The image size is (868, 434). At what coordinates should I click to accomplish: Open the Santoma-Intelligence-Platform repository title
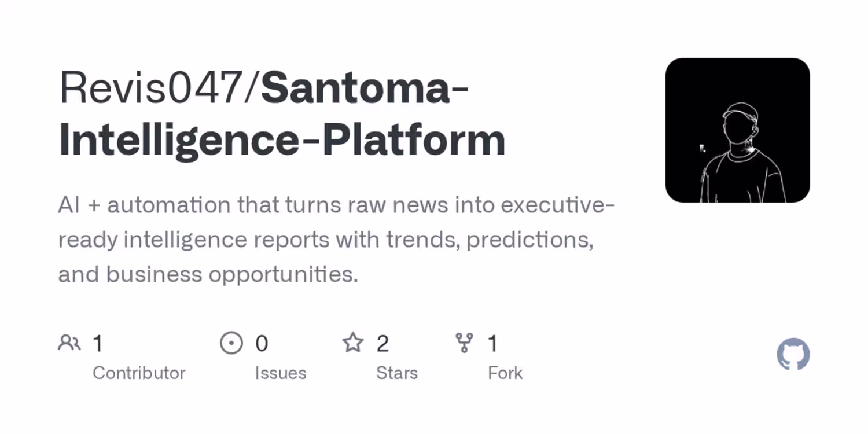(x=282, y=115)
